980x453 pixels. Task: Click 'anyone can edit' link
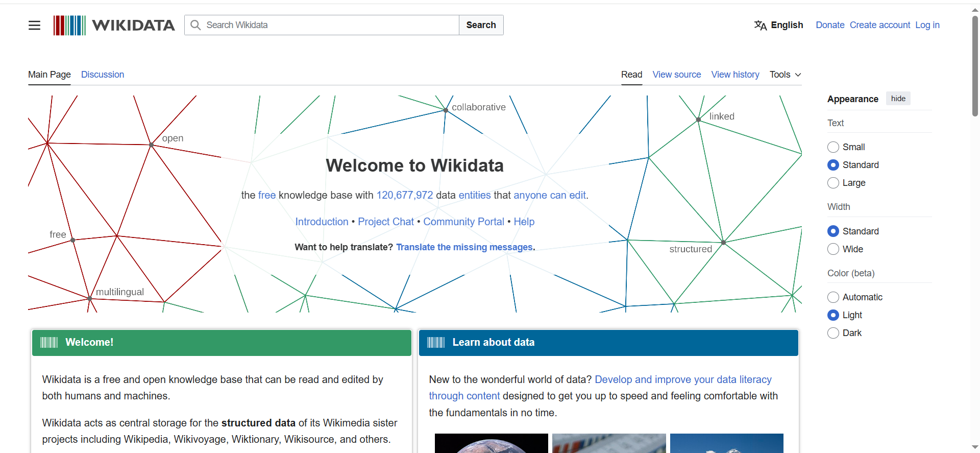(550, 195)
